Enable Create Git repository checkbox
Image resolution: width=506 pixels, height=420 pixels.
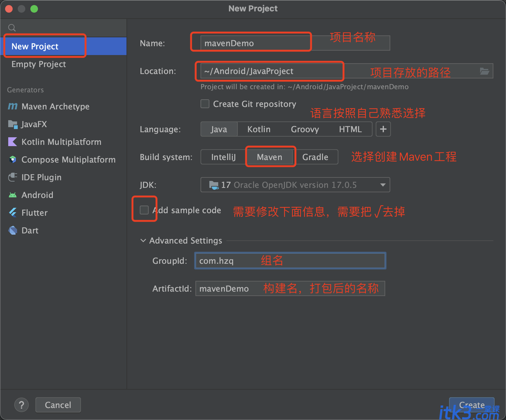[205, 104]
